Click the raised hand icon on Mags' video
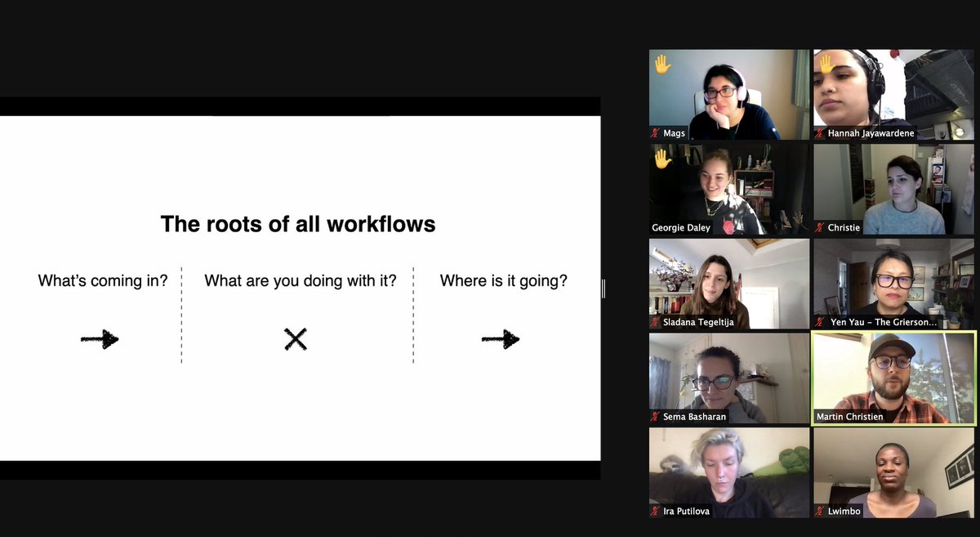 (662, 64)
